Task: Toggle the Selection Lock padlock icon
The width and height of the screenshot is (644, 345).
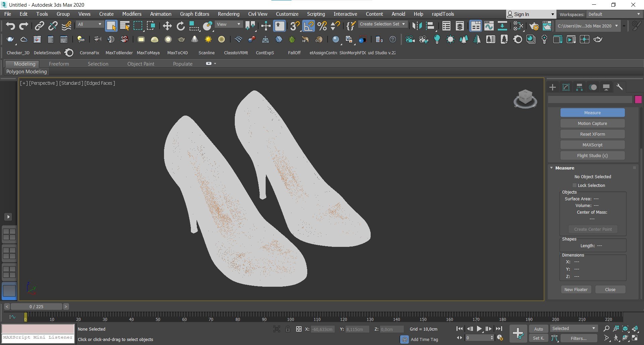Action: [x=288, y=329]
